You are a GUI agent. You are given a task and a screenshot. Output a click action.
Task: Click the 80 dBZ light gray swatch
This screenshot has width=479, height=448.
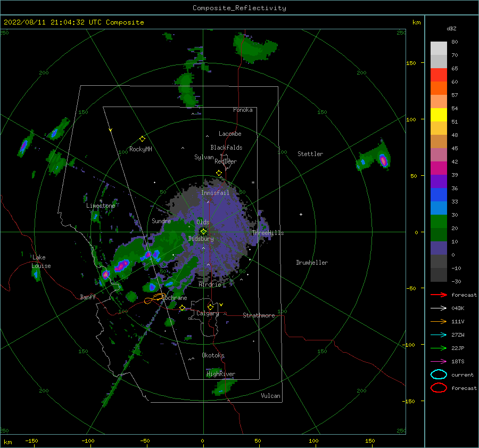coord(439,48)
